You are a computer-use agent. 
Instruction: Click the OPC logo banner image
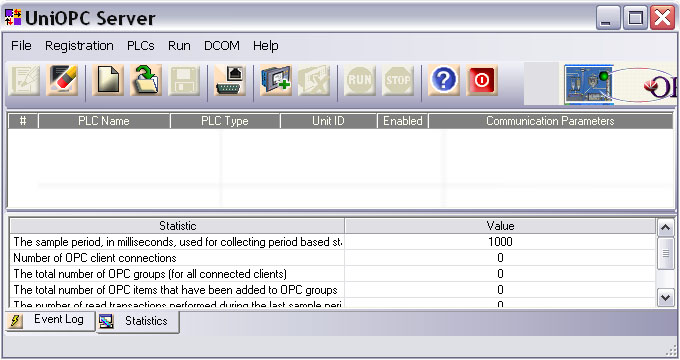[x=620, y=84]
